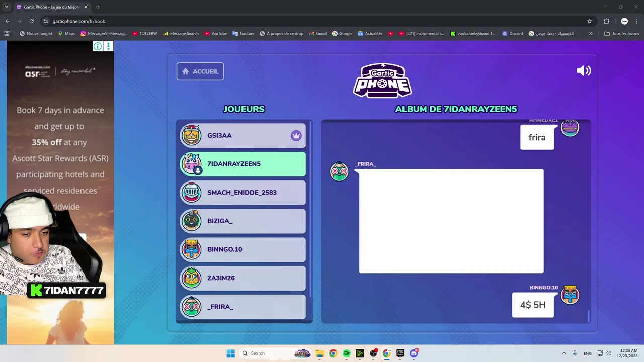The image size is (644, 362).
Task: Click the blank white drawing by _FRIRA_
Action: pos(451,221)
